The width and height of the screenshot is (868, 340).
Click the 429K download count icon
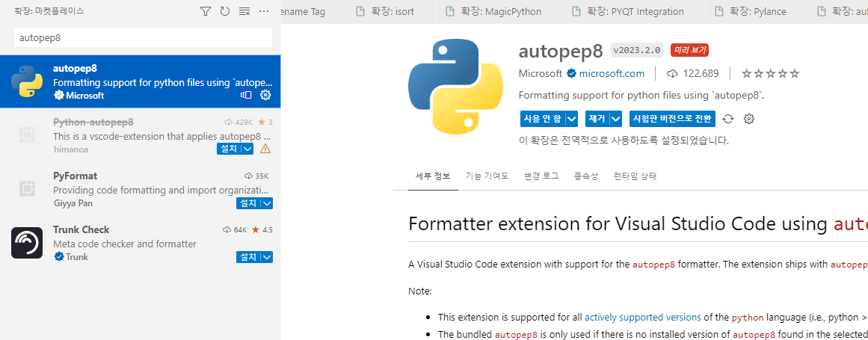(x=228, y=122)
